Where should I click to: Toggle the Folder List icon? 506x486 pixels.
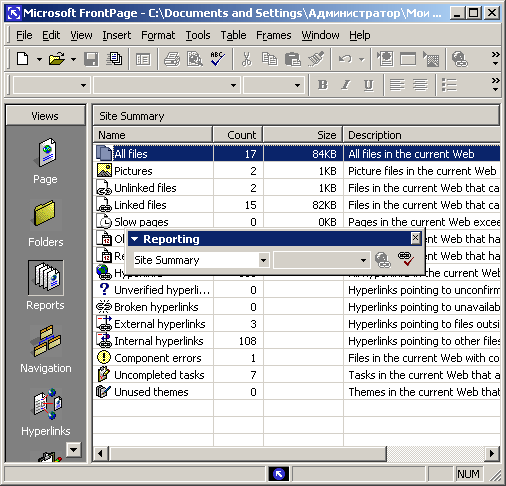143,59
